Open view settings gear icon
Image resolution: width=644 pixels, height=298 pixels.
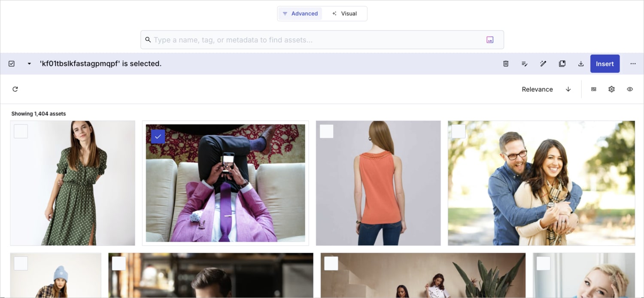click(612, 89)
